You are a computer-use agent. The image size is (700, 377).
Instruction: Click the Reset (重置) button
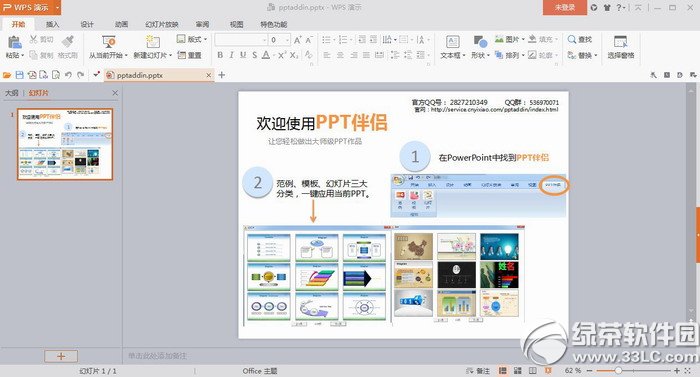[190, 55]
